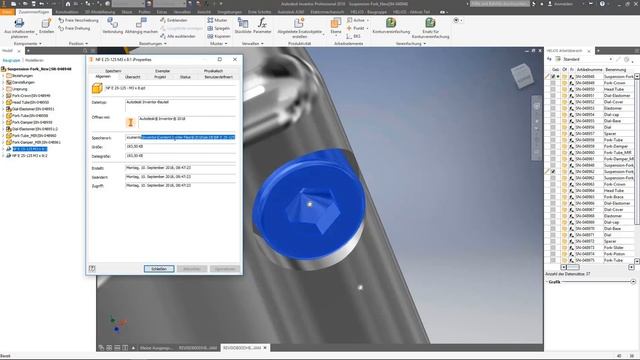The image size is (640, 360).
Task: Click the help question mark in title bar
Action: pos(602,4)
